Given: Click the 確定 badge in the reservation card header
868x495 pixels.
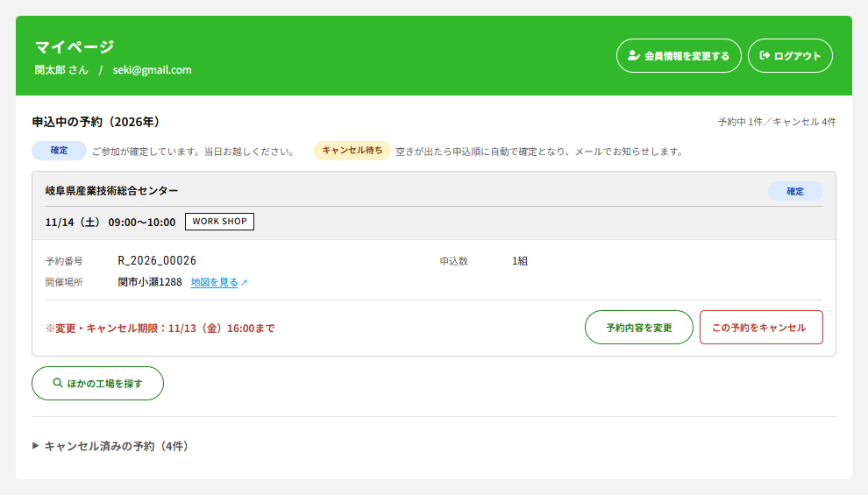Looking at the screenshot, I should pyautogui.click(x=795, y=191).
